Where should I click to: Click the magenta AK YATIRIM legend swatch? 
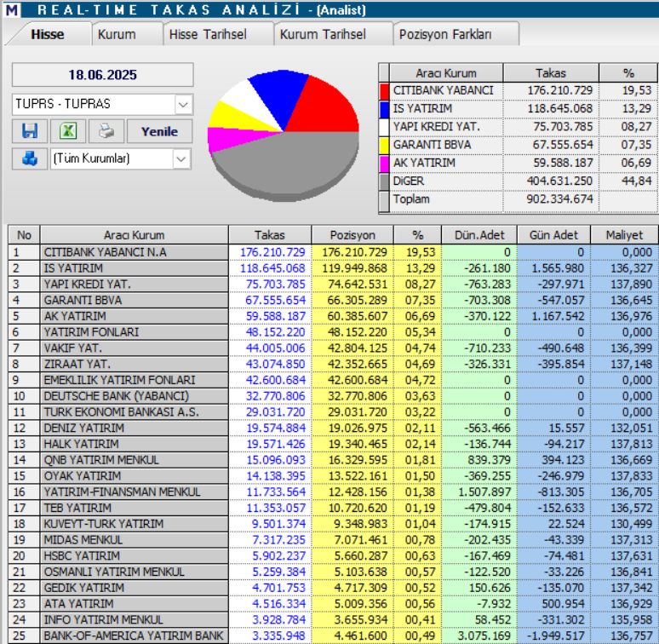tap(384, 163)
